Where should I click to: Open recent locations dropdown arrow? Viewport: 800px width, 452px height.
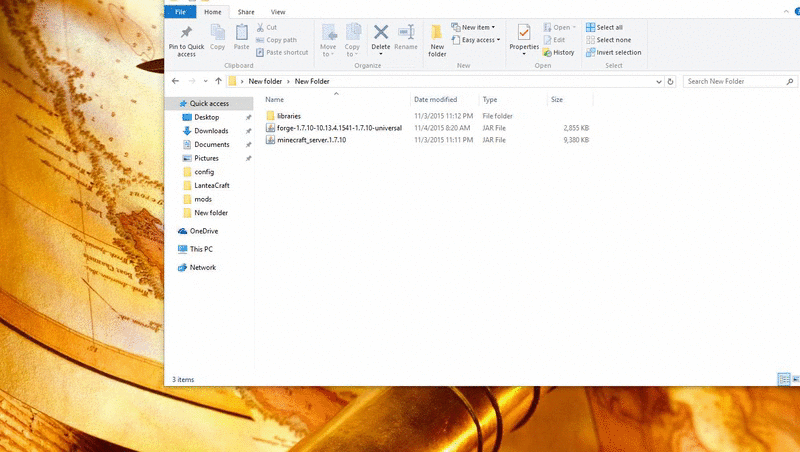205,81
